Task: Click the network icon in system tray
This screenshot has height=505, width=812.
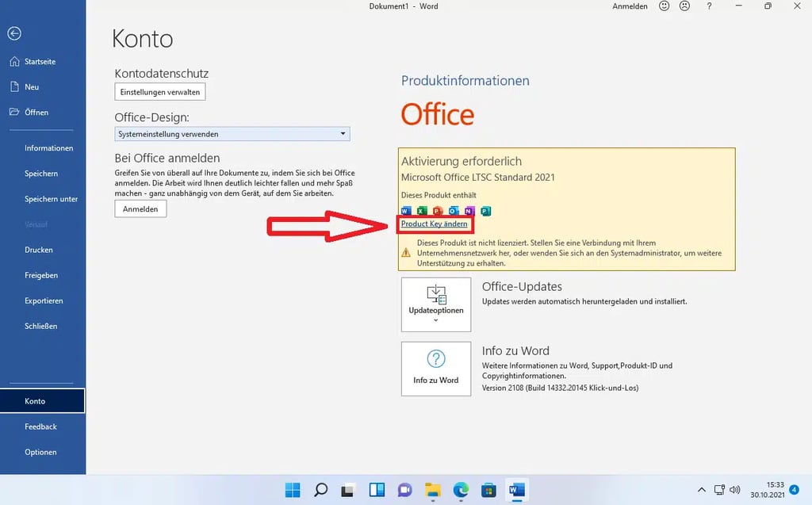Action: [718, 489]
